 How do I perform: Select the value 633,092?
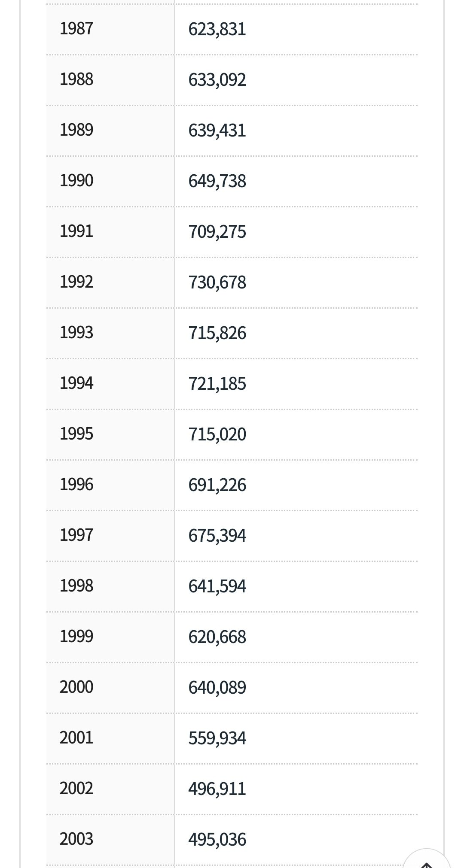pos(217,80)
